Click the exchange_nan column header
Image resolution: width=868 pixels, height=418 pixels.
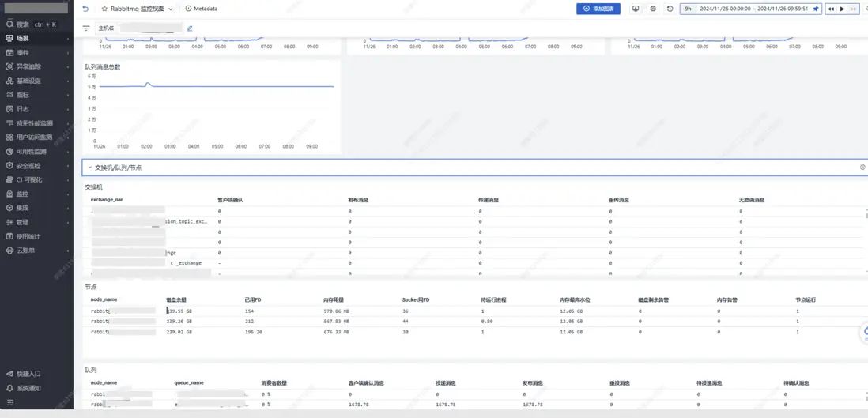(107, 199)
